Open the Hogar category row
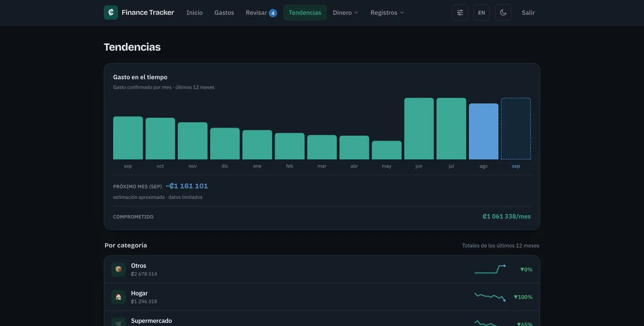This screenshot has height=326, width=644. [x=322, y=297]
